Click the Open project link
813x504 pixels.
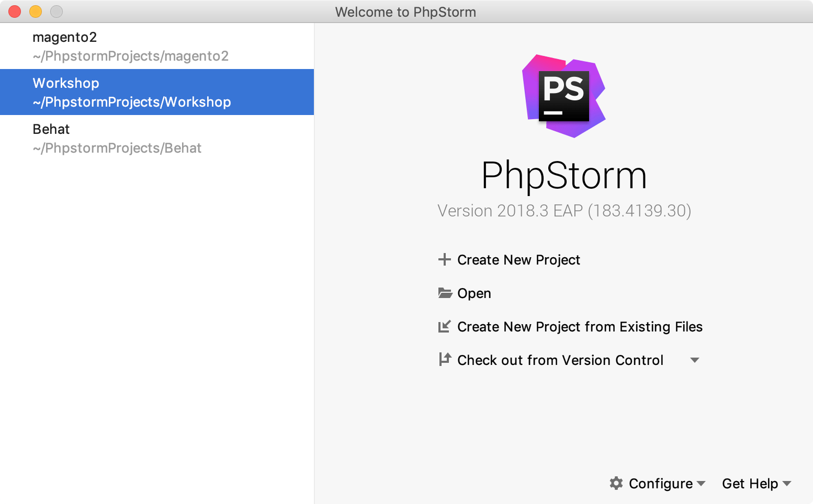[474, 293]
